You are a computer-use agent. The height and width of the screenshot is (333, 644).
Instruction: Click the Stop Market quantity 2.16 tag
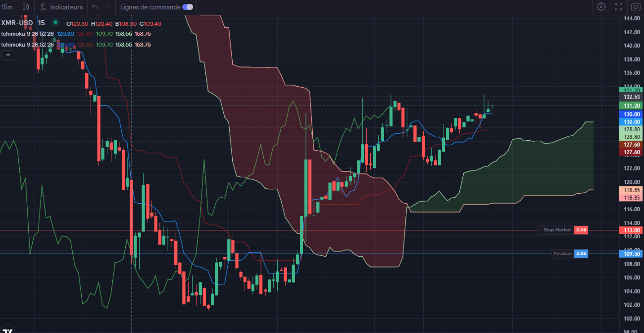pos(581,230)
